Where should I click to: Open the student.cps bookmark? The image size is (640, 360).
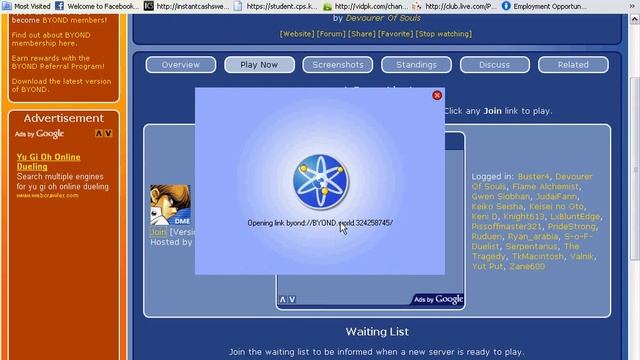point(276,6)
